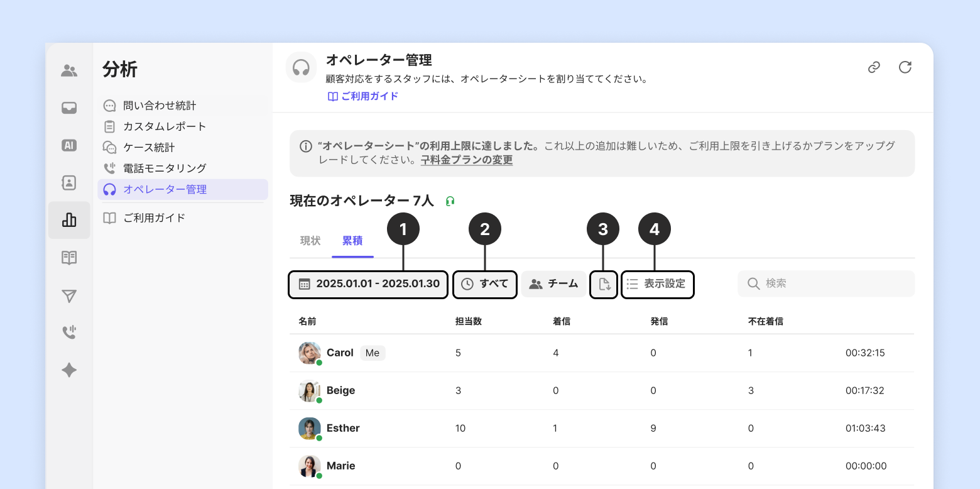Click the sparkle icon in left rail
Screen dimensions: 980x489
pyautogui.click(x=69, y=370)
